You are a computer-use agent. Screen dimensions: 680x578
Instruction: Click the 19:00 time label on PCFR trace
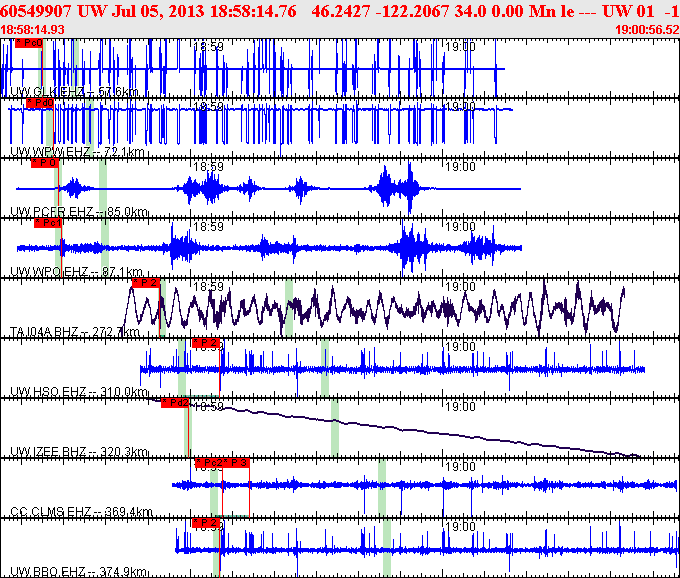pyautogui.click(x=461, y=167)
